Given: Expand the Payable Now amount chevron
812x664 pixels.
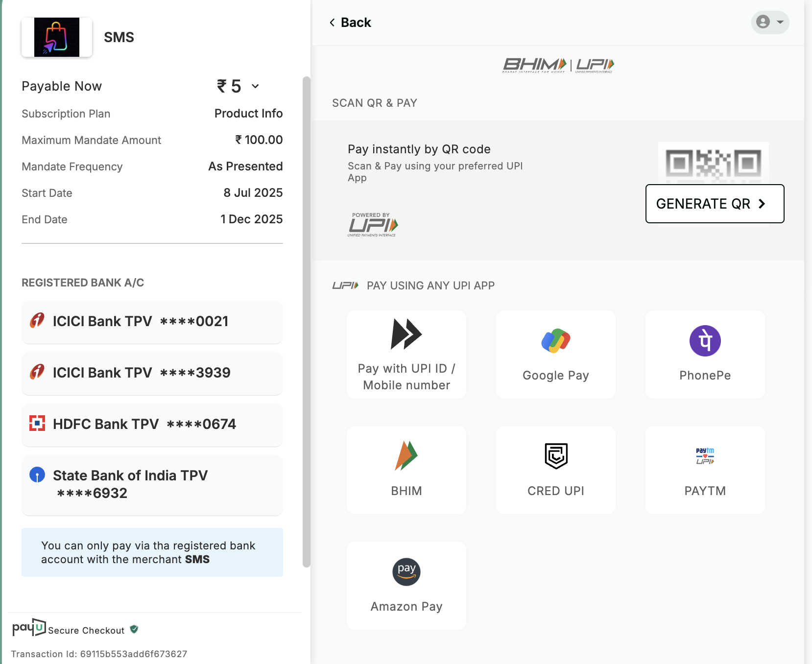Looking at the screenshot, I should (x=255, y=86).
